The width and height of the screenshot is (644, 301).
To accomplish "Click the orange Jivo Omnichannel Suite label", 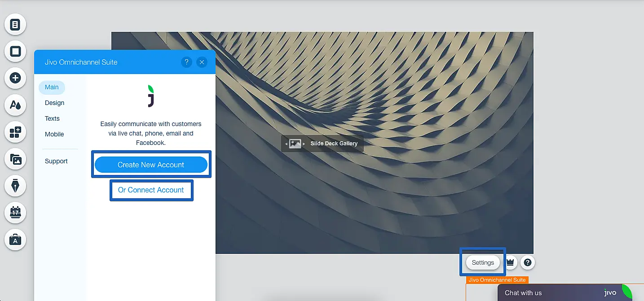I will click(497, 280).
